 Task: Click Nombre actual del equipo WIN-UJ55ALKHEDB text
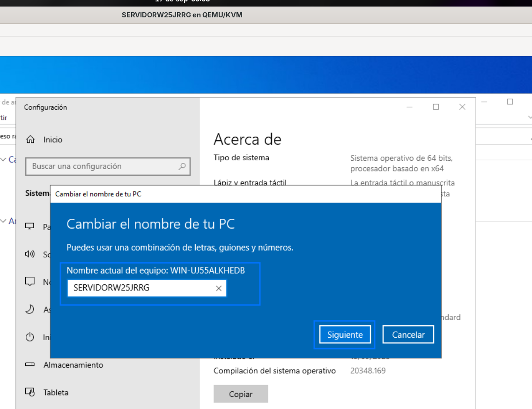tap(156, 270)
